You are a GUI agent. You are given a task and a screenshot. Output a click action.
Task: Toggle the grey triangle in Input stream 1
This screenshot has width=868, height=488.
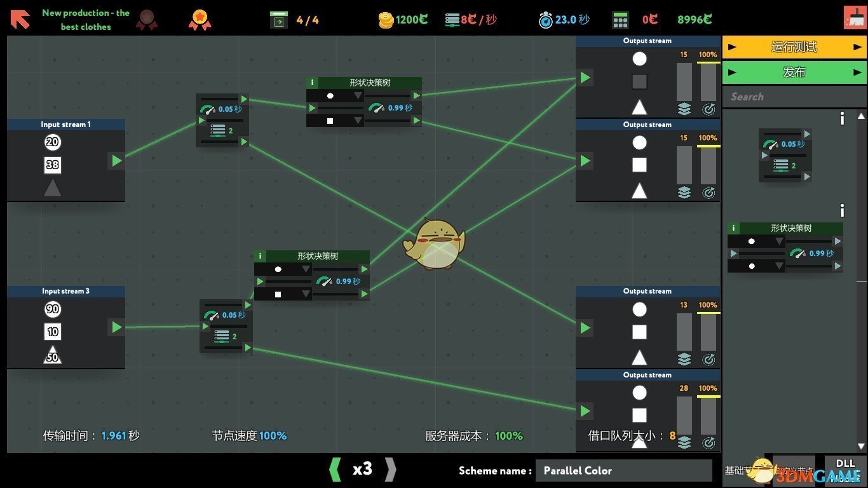click(x=53, y=187)
